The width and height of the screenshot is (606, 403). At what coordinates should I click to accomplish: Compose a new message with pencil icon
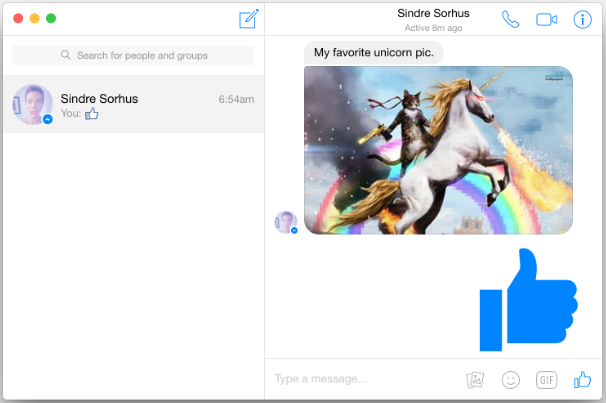pos(249,19)
